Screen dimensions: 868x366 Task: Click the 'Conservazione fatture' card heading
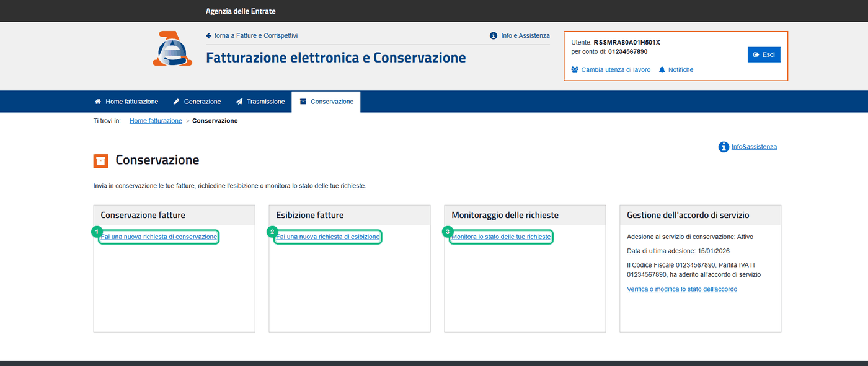(143, 215)
